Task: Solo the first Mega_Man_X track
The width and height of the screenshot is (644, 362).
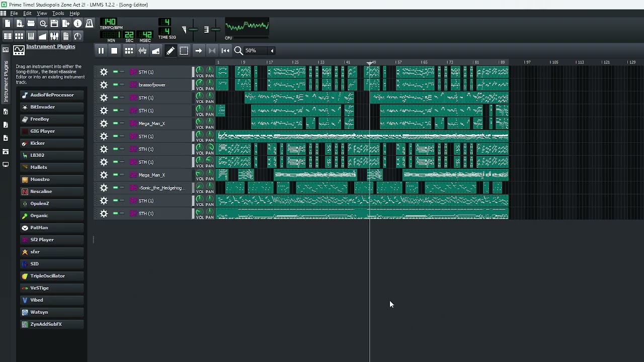Action: (122, 124)
